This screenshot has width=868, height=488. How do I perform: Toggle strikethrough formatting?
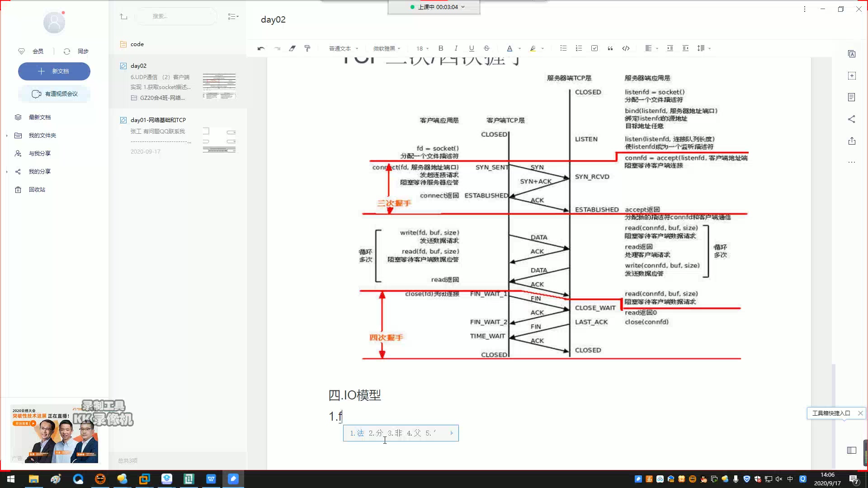pos(486,48)
